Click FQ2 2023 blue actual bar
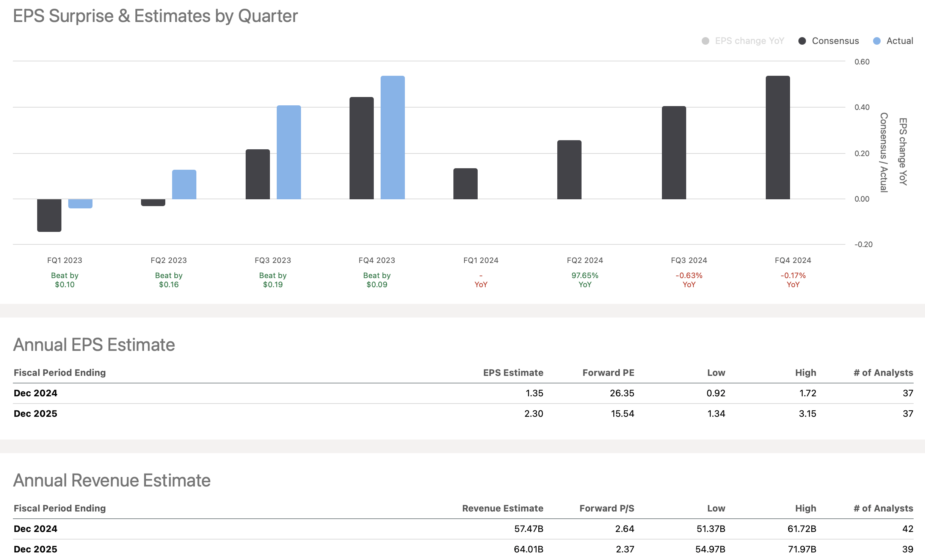Screen dimensions: 925x560 coord(184,185)
